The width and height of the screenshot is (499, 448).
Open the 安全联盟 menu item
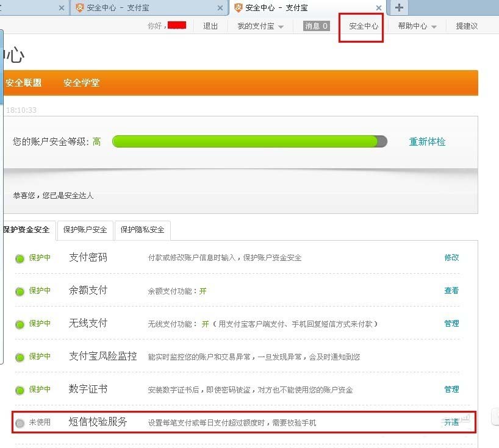(x=24, y=83)
